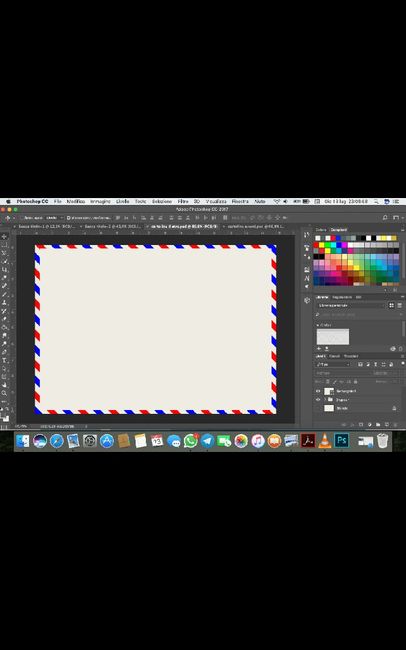Create a new layer group
The width and height of the screenshot is (406, 650).
378,424
